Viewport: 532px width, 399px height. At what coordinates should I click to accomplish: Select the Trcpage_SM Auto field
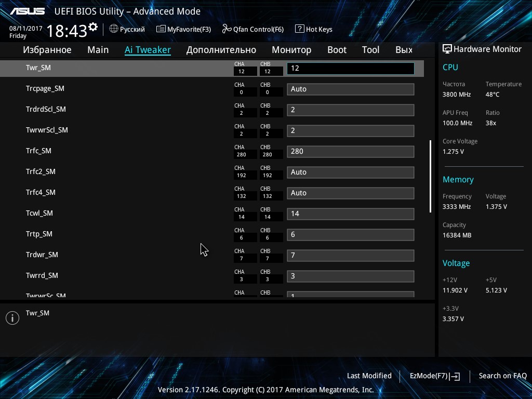pos(351,89)
